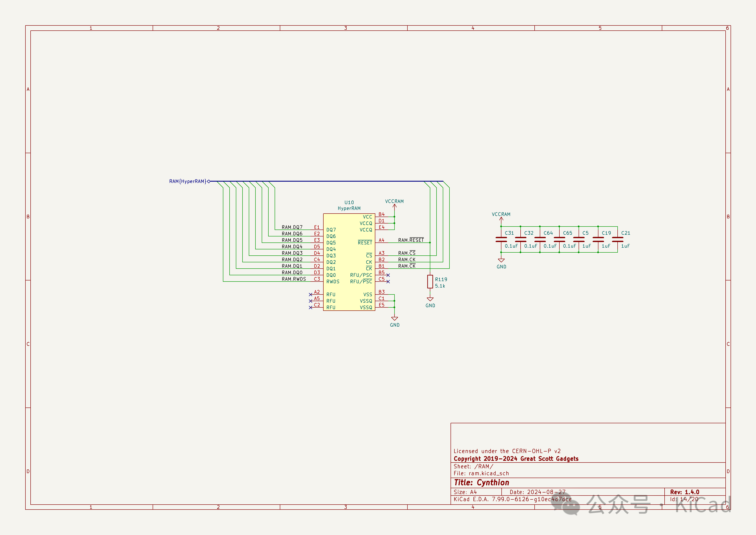Click the RAM.DQ7 net label

[292, 227]
